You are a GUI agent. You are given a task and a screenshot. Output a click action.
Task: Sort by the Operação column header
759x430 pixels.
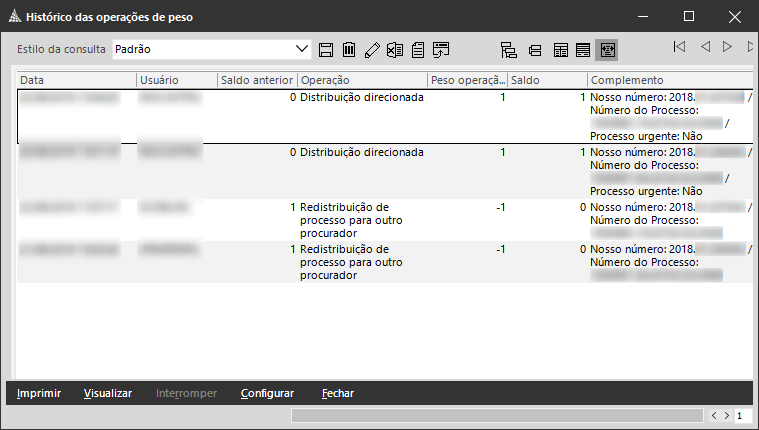coord(361,79)
